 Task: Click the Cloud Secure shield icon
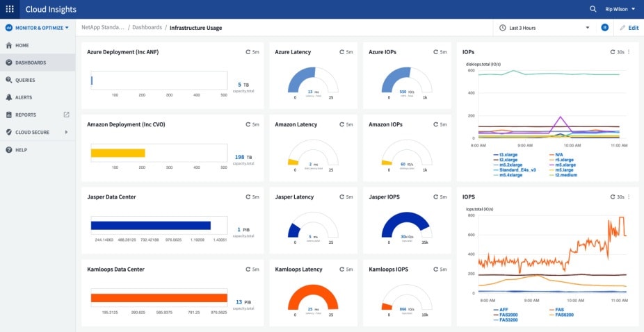point(8,132)
